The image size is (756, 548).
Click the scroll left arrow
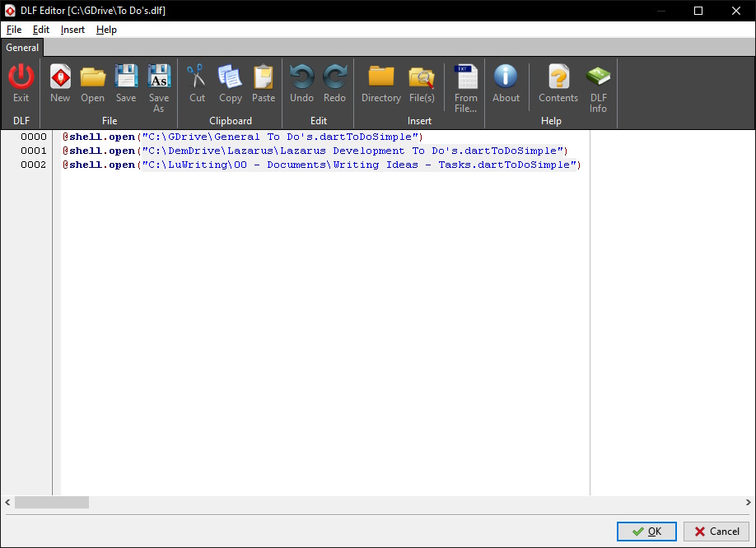coord(7,502)
